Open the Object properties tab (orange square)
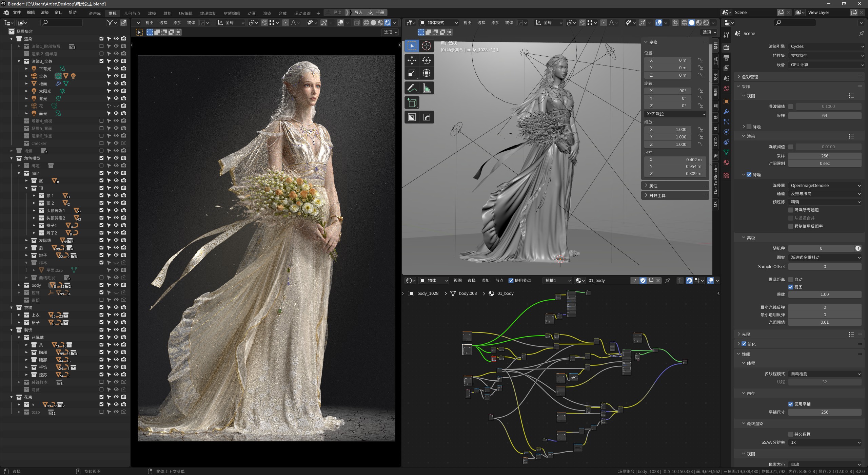The image size is (868, 475). pos(726,101)
